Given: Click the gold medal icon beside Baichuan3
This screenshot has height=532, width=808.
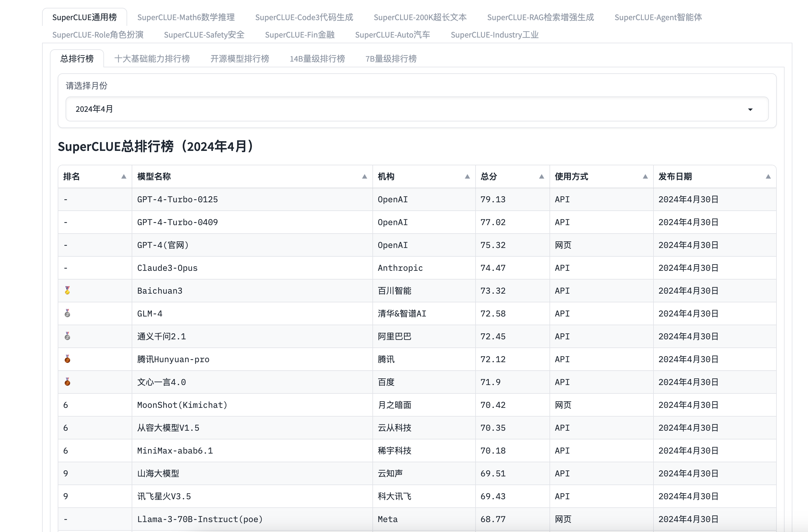Looking at the screenshot, I should click(67, 290).
